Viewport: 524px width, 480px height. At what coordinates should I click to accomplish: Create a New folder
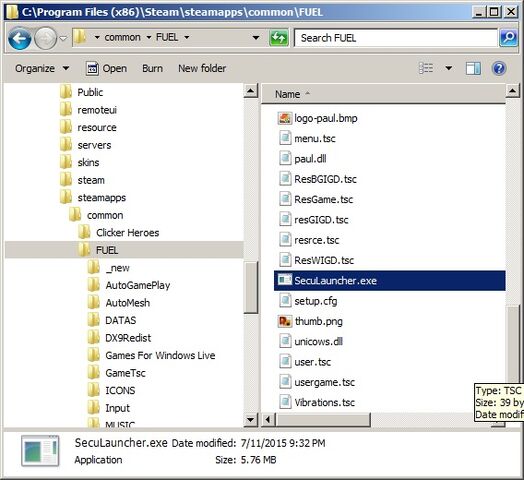(x=202, y=69)
